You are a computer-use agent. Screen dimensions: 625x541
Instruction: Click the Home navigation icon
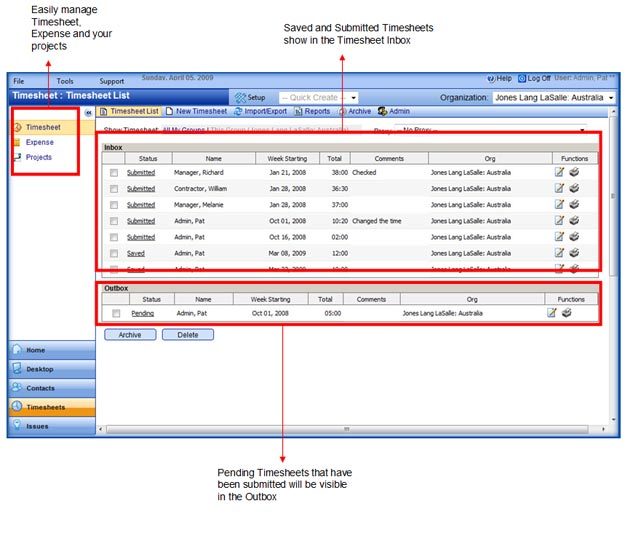(17, 349)
